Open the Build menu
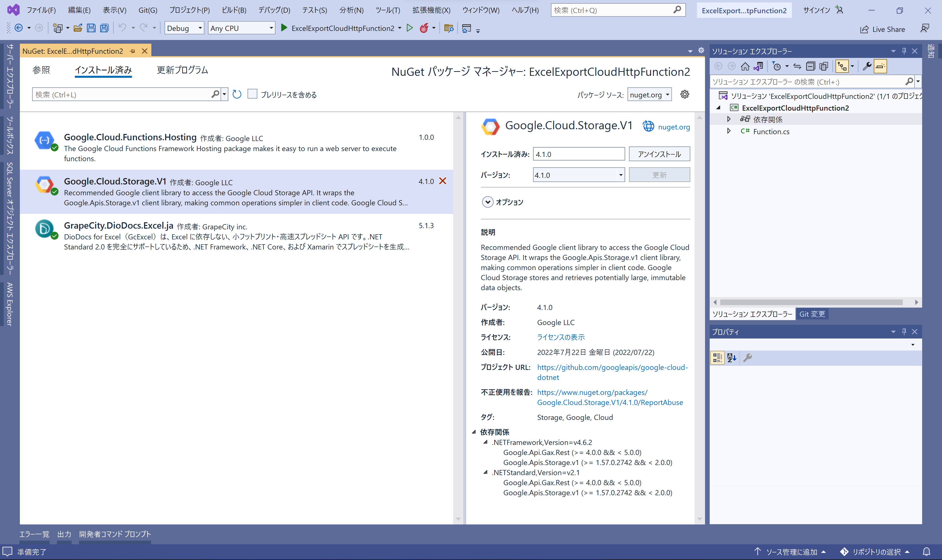Image resolution: width=942 pixels, height=560 pixels. 234,10
